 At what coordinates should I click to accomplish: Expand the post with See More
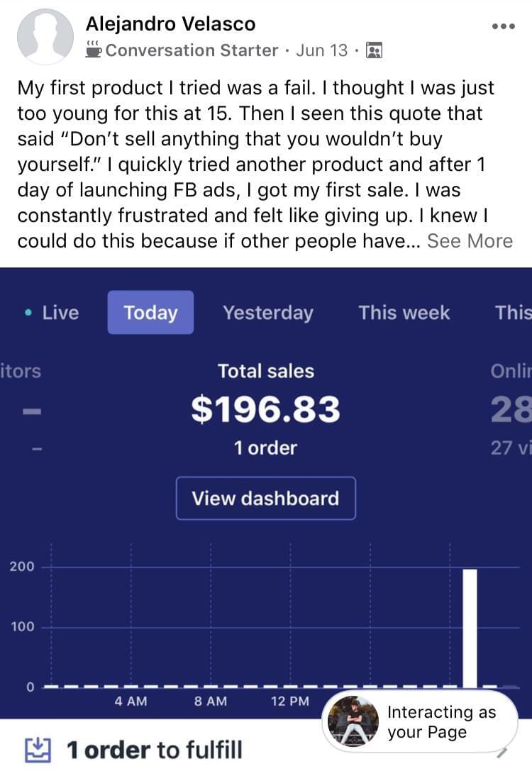(470, 241)
